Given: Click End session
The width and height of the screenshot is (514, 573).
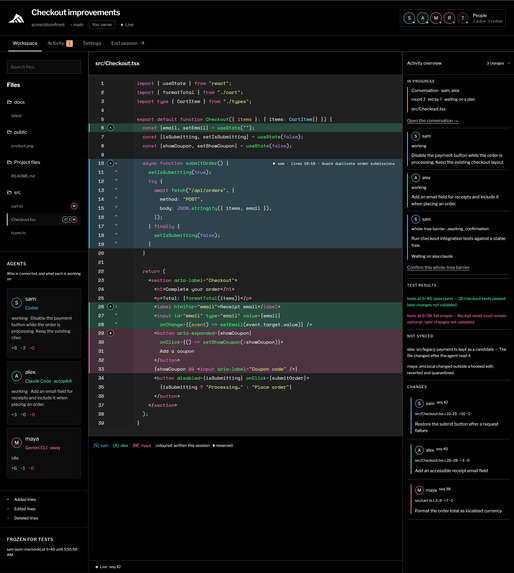Looking at the screenshot, I should click(127, 43).
